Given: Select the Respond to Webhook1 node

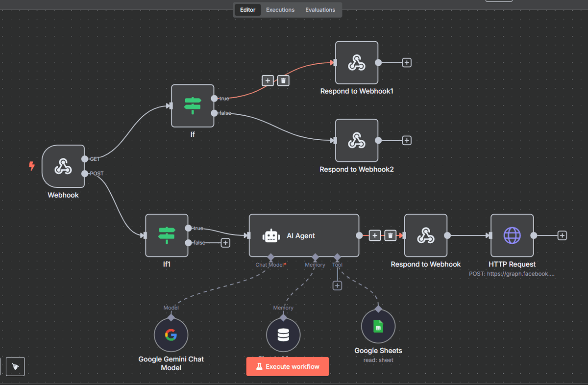Looking at the screenshot, I should click(x=357, y=63).
